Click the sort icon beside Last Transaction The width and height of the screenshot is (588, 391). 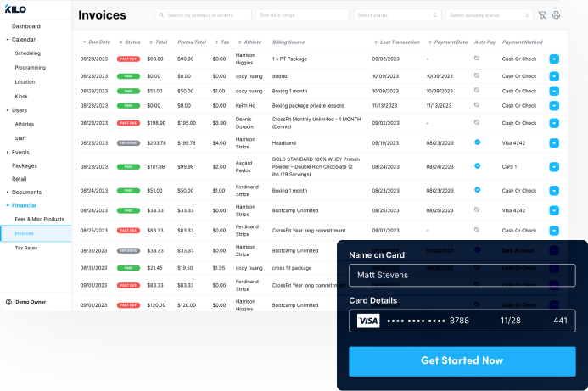pos(376,42)
